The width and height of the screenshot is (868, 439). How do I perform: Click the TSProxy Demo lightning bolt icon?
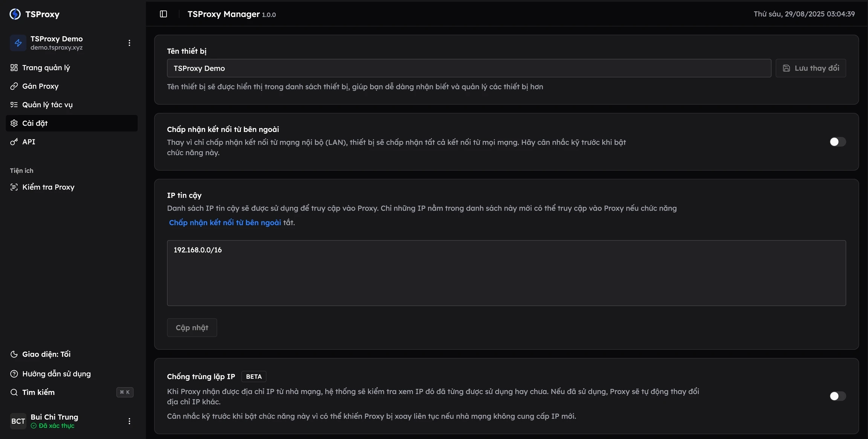tap(18, 43)
